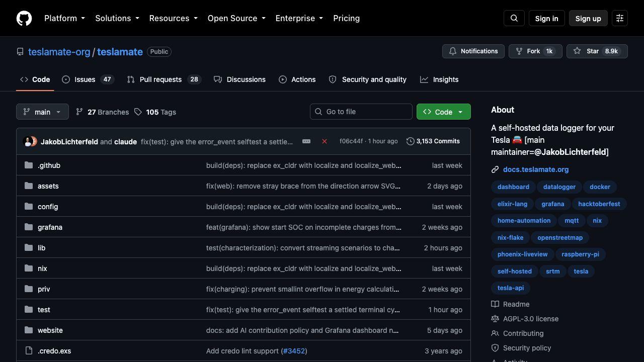
Task: Click the Notifications button
Action: pos(473,51)
